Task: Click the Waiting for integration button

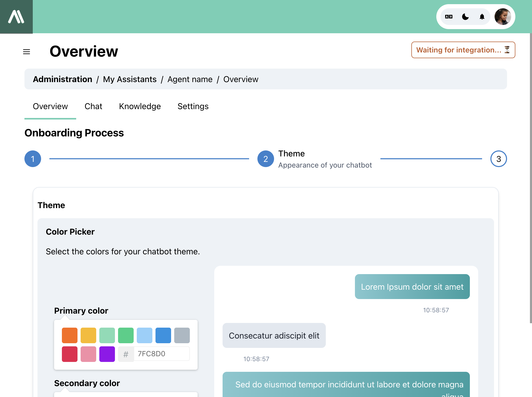Action: click(x=463, y=50)
